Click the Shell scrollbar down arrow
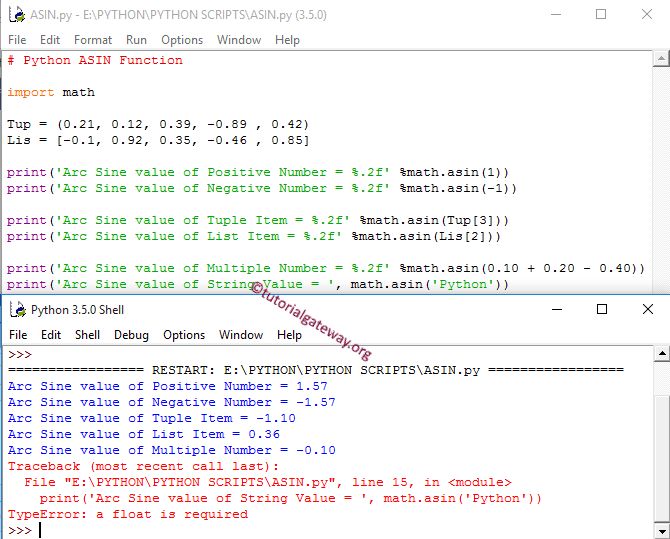This screenshot has height=539, width=670. tap(662, 531)
